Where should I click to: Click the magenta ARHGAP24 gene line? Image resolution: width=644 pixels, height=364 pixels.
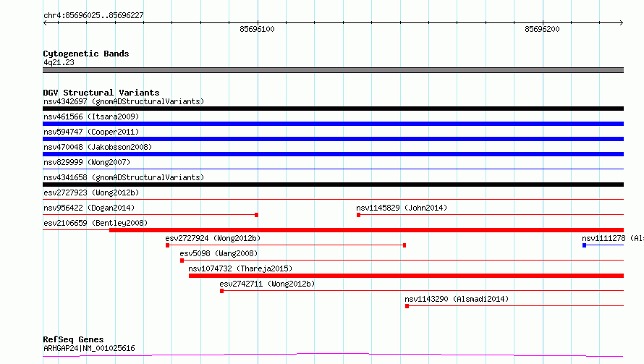coord(333,355)
